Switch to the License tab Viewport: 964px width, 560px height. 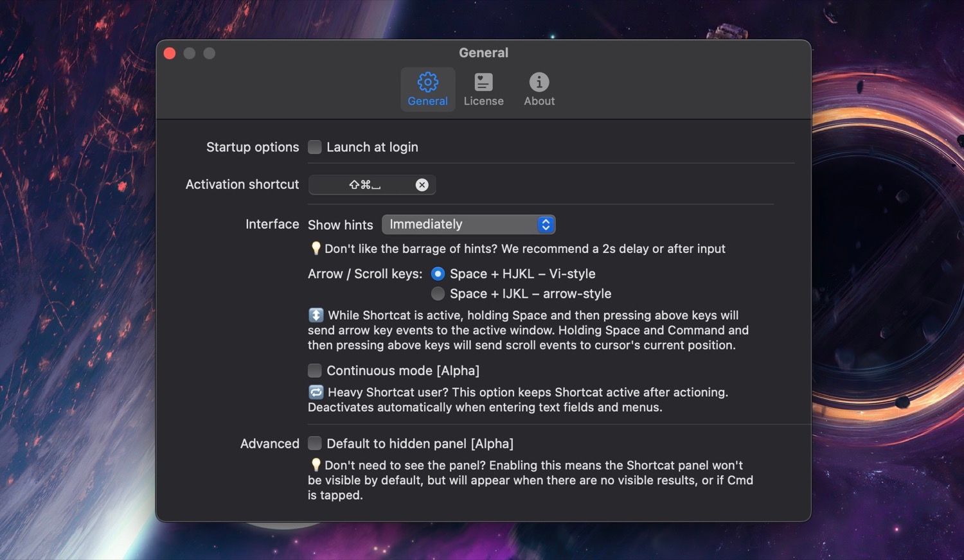click(x=483, y=89)
